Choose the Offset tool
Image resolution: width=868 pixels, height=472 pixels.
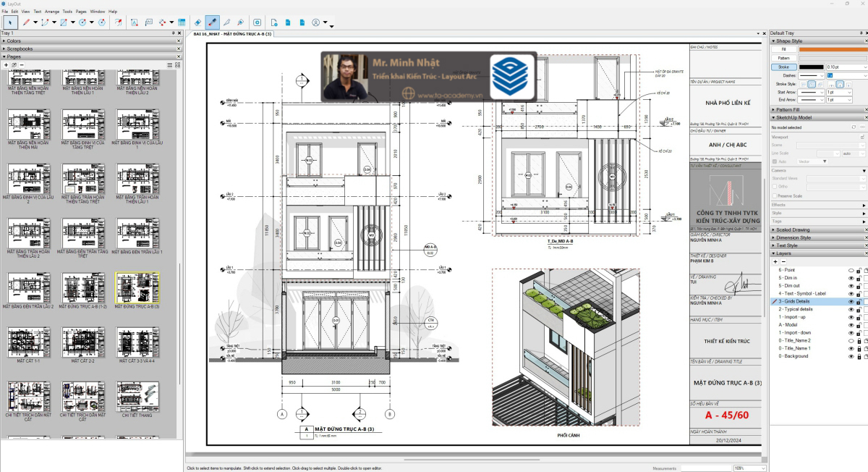point(118,22)
